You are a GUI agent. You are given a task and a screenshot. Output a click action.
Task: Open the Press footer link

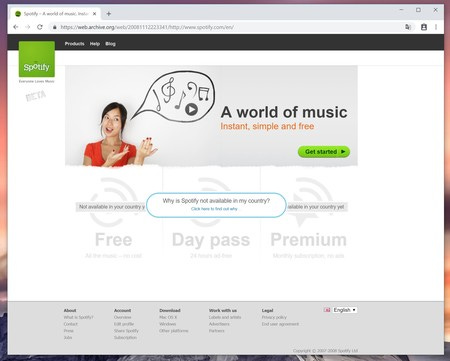tap(69, 331)
